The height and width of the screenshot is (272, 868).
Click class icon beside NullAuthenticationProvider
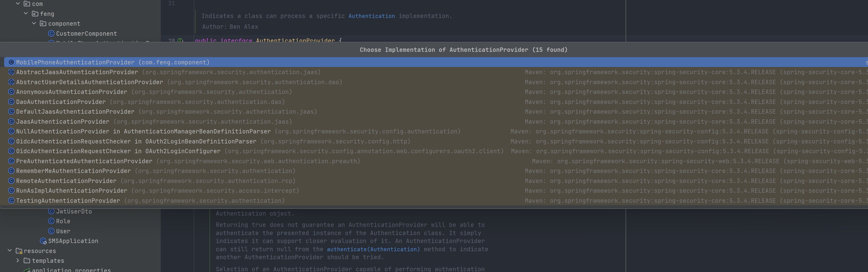click(x=11, y=131)
